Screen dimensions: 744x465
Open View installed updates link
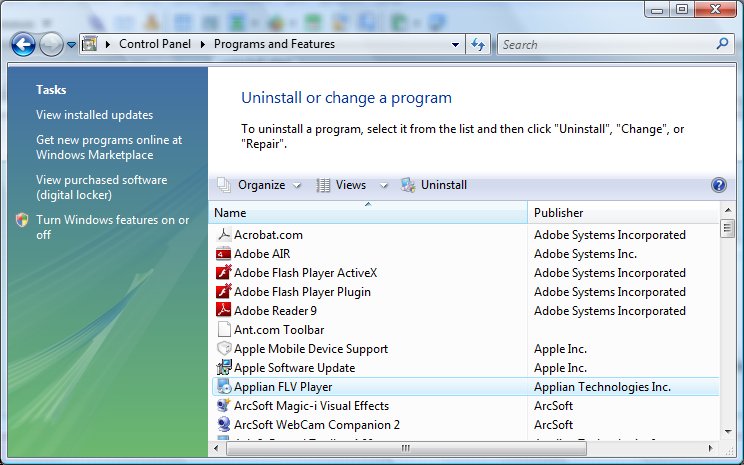pyautogui.click(x=94, y=115)
